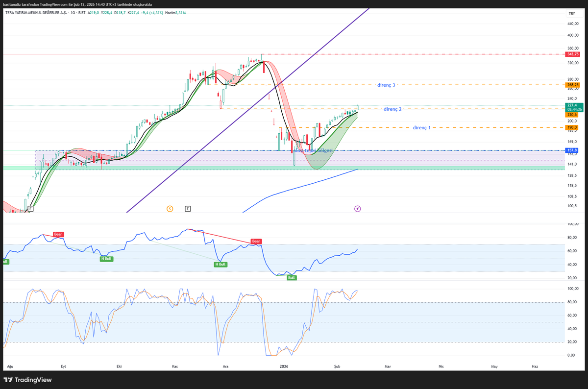This screenshot has height=389, width=588.
Task: Click the H Bull label near Ara
Action: click(220, 264)
